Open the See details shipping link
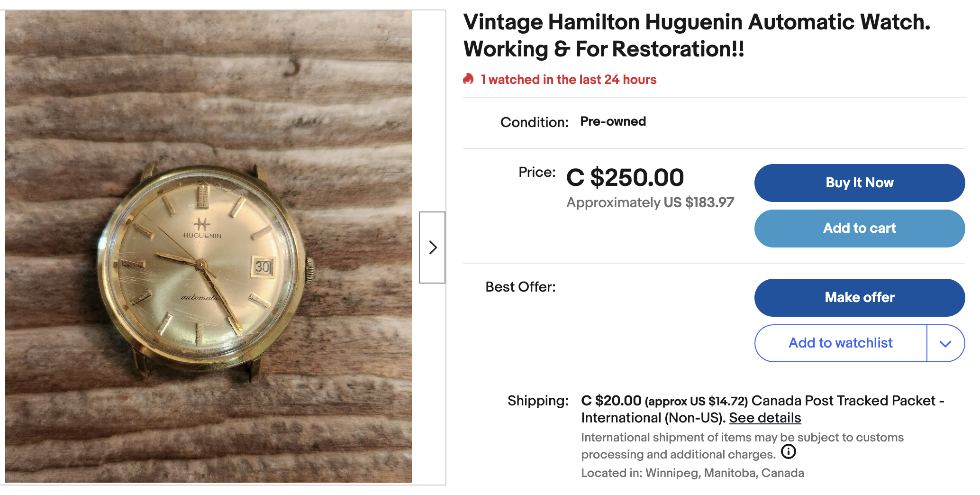 pyautogui.click(x=765, y=418)
